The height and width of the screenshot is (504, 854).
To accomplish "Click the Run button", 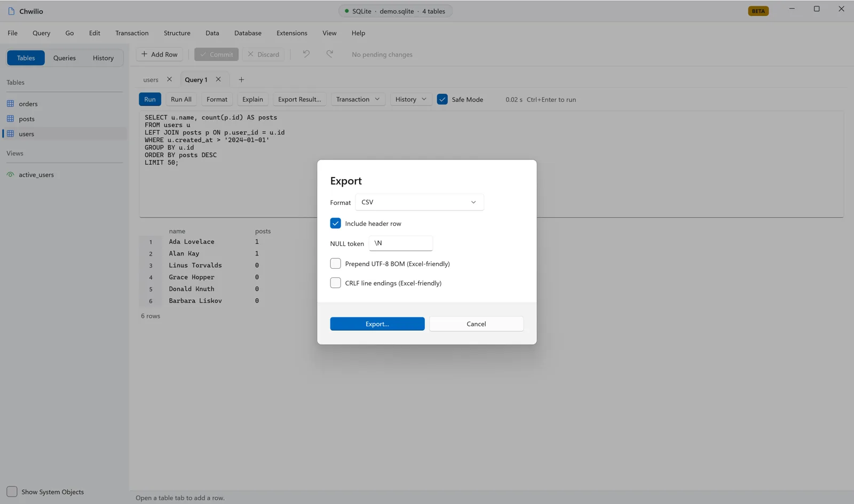I will [150, 99].
